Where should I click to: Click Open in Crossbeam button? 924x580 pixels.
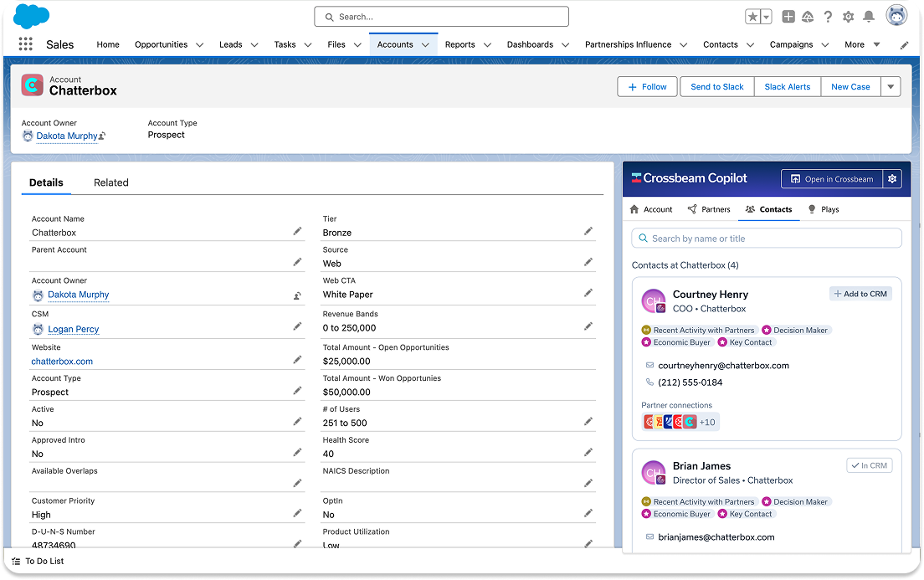(x=831, y=178)
